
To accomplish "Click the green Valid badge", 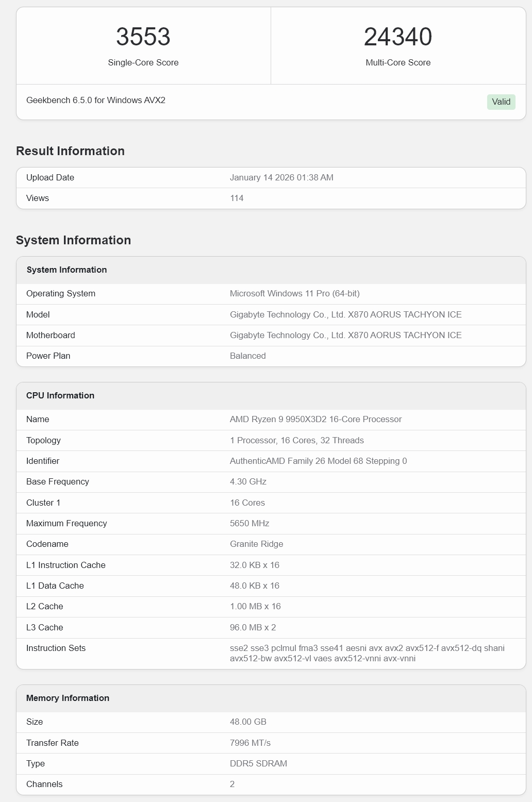I will tap(501, 102).
